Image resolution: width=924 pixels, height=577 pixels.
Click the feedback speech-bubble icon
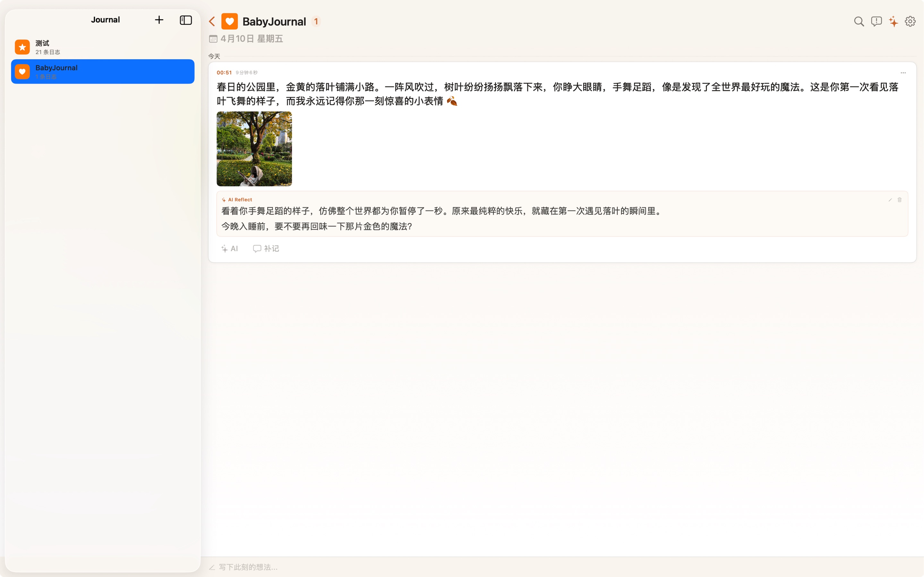coord(876,21)
